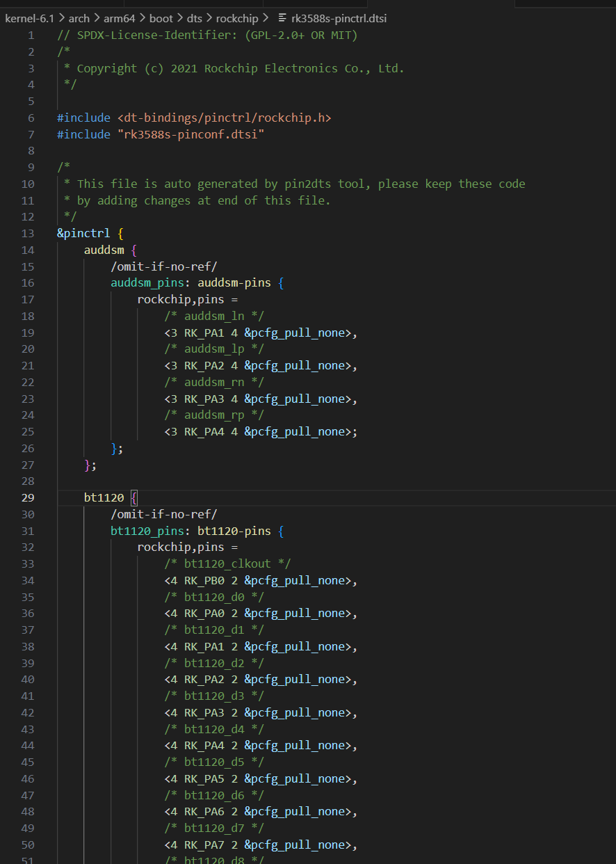Click the bt1120-pins node name

(234, 531)
